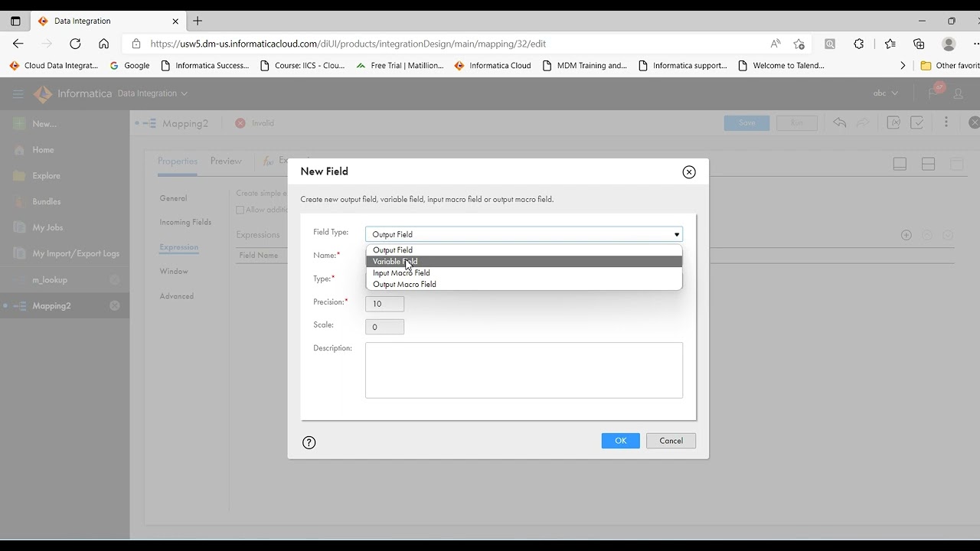Select Variable Field from dropdown list
Screen dimensions: 980x551
pyautogui.click(x=524, y=262)
